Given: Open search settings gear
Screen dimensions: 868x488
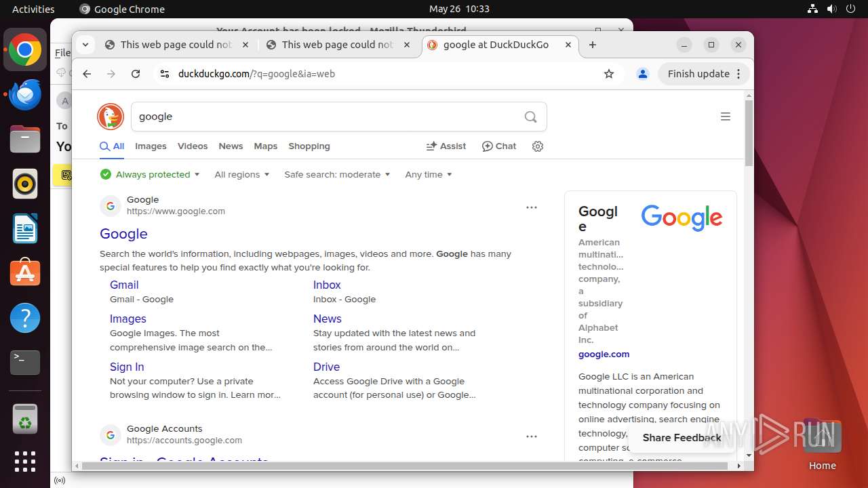Looking at the screenshot, I should point(538,146).
